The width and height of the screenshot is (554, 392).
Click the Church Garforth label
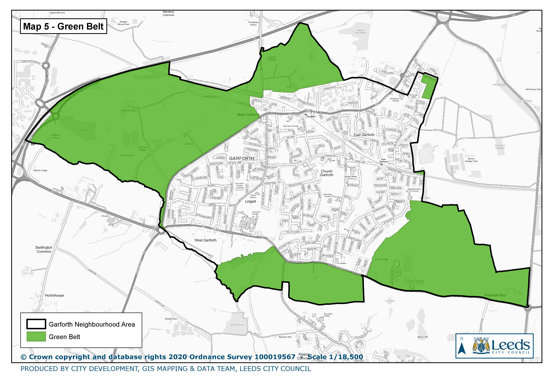[x=327, y=173]
